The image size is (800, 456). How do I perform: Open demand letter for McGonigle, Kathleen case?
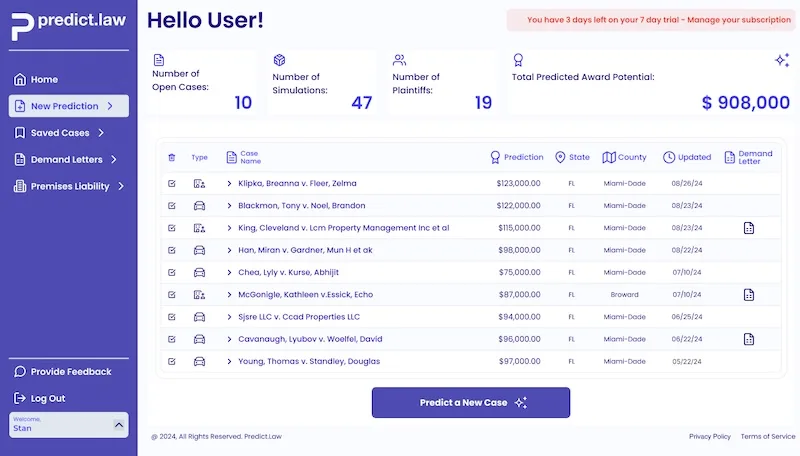click(749, 295)
